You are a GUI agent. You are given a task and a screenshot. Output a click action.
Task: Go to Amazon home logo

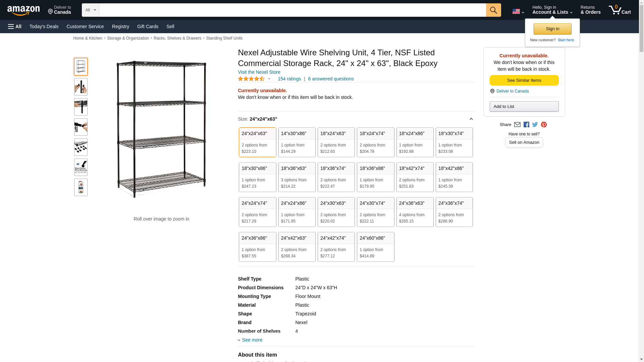coord(23,11)
